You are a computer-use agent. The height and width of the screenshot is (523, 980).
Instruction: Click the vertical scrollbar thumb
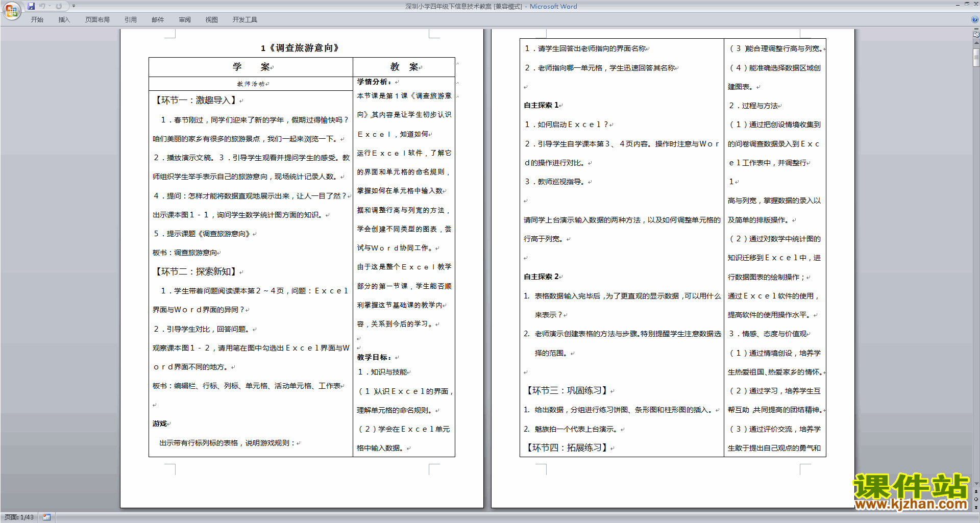[976, 57]
